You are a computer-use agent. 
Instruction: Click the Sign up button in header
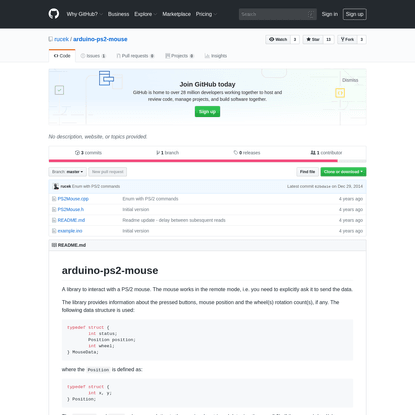tap(355, 14)
